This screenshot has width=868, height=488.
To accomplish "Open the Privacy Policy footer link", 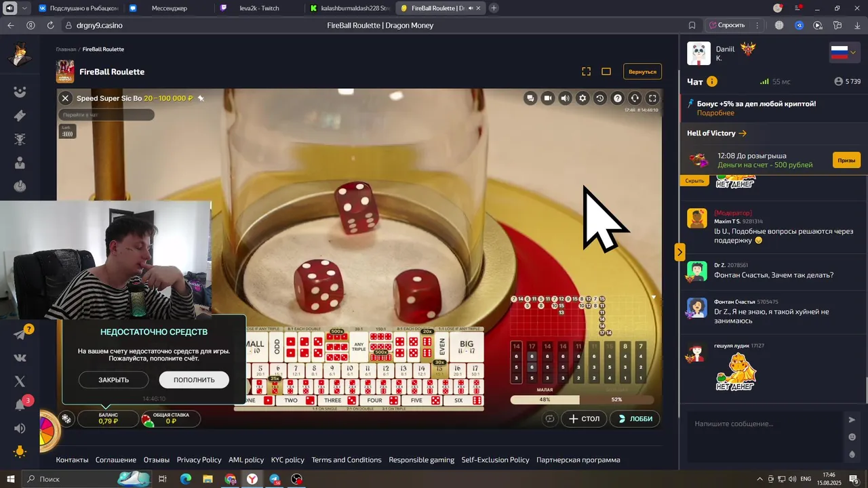I will click(x=199, y=460).
